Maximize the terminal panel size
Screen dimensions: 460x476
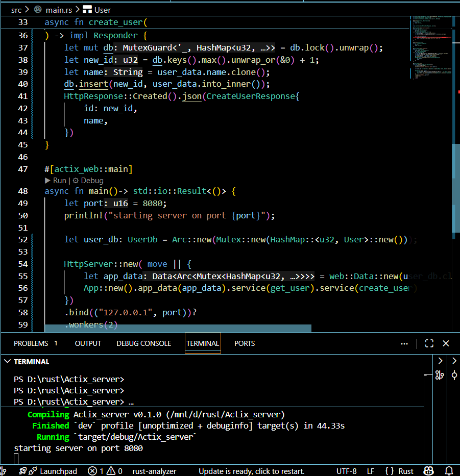pos(429,343)
